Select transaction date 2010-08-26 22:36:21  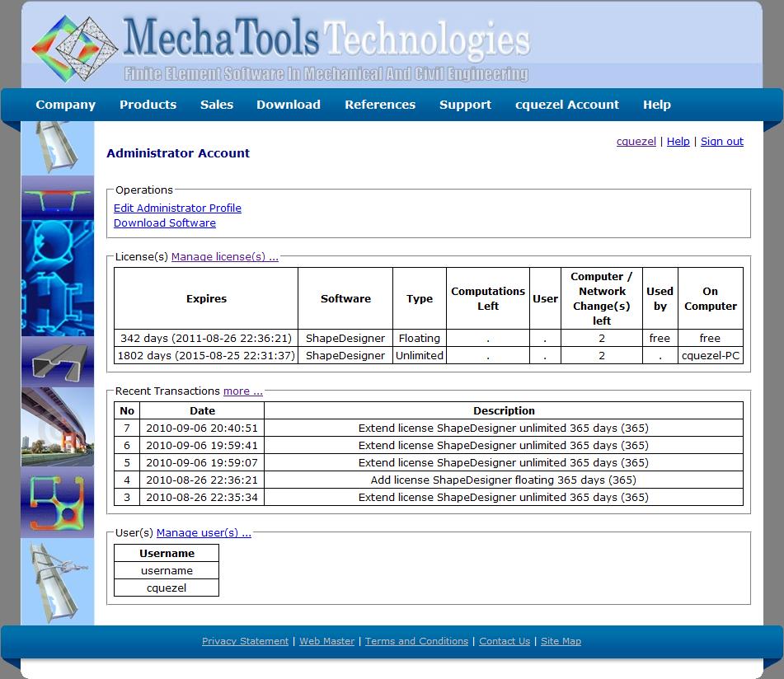click(202, 480)
